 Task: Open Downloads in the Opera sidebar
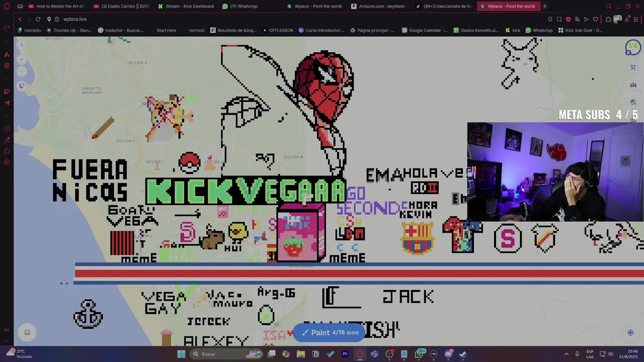tap(7, 140)
